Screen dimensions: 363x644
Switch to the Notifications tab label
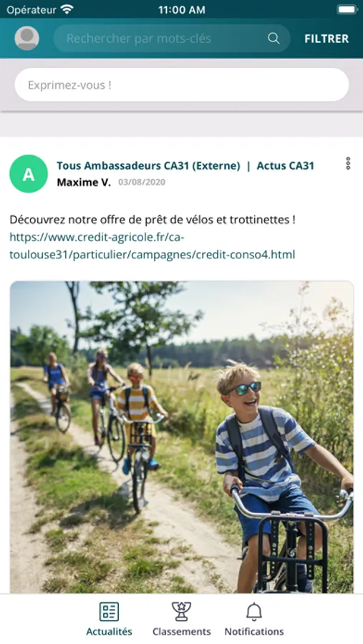click(254, 631)
